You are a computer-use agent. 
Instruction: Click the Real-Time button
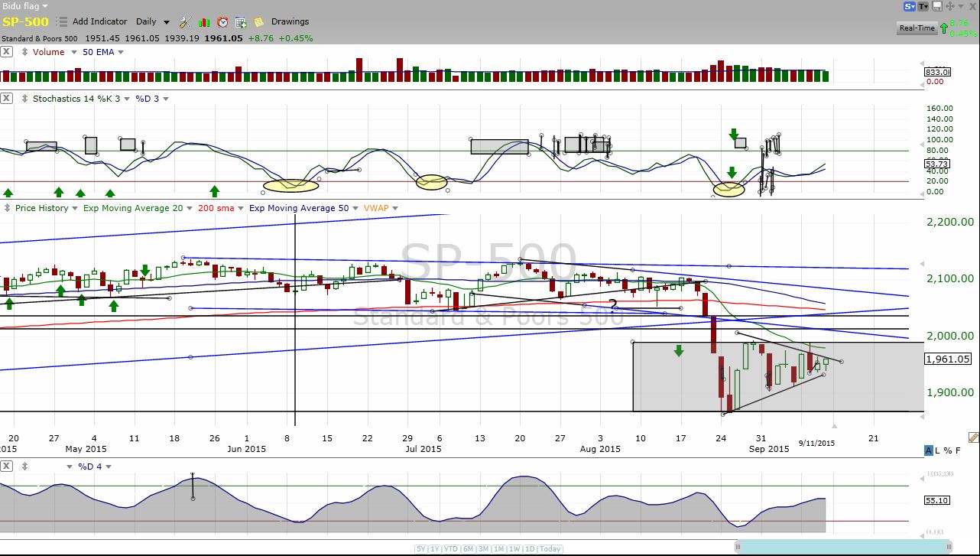[x=917, y=28]
